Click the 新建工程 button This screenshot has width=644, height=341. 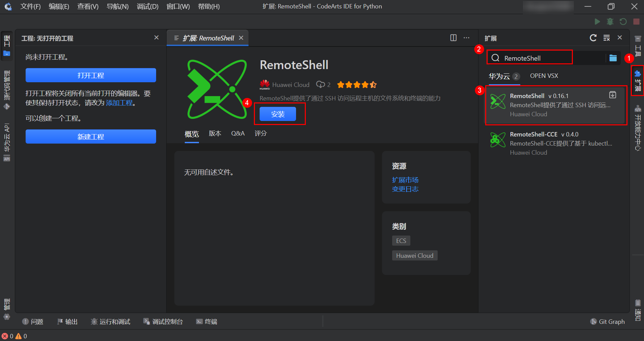coord(91,136)
